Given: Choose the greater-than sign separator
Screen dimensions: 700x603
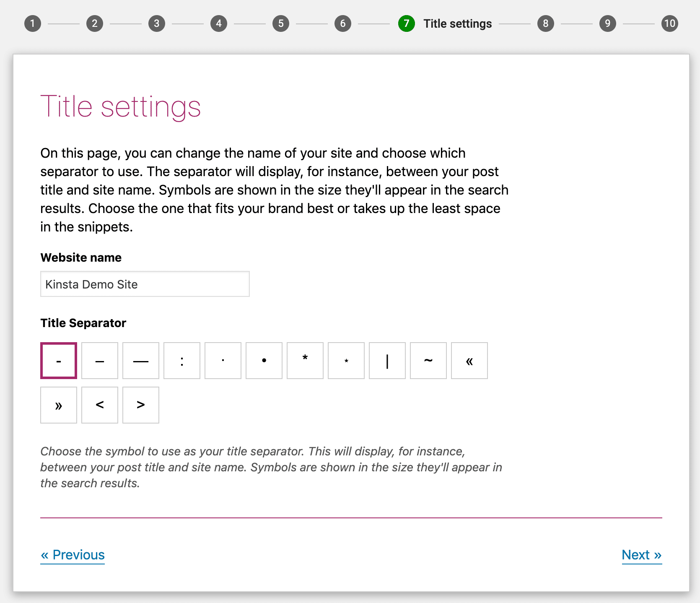Looking at the screenshot, I should 141,405.
